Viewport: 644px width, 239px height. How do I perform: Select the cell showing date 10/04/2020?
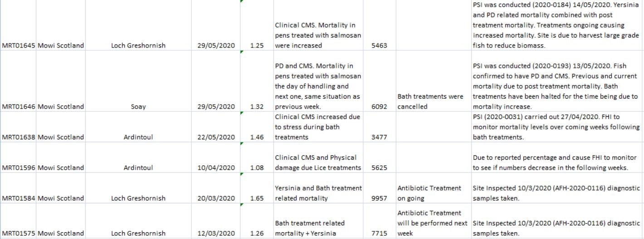coord(216,167)
